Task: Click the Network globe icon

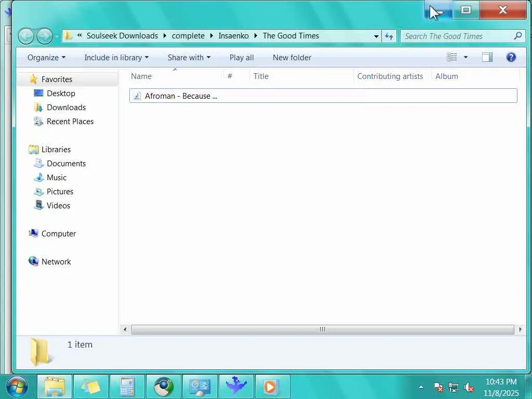Action: coord(34,261)
